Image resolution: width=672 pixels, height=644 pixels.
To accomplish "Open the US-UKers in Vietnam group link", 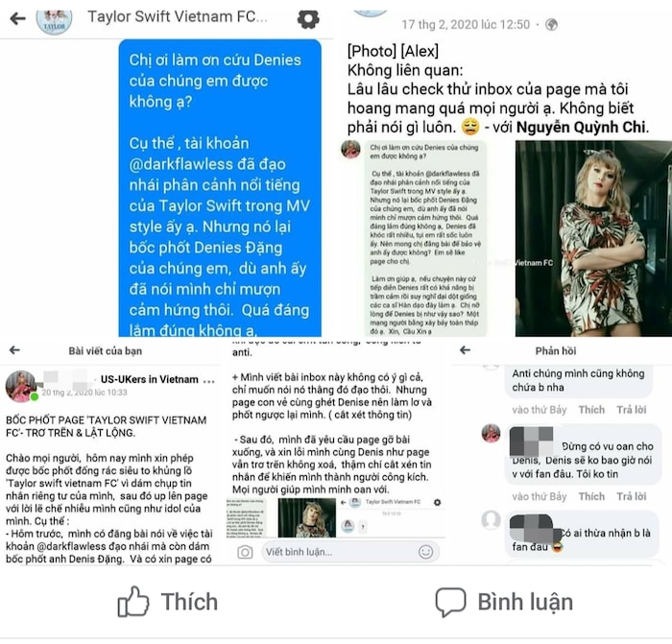I will 150,379.
